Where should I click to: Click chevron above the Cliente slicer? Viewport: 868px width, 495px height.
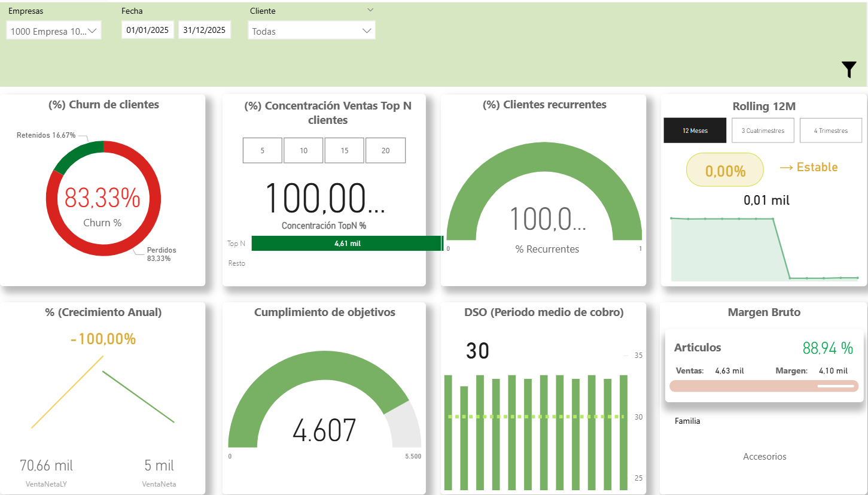pyautogui.click(x=370, y=10)
